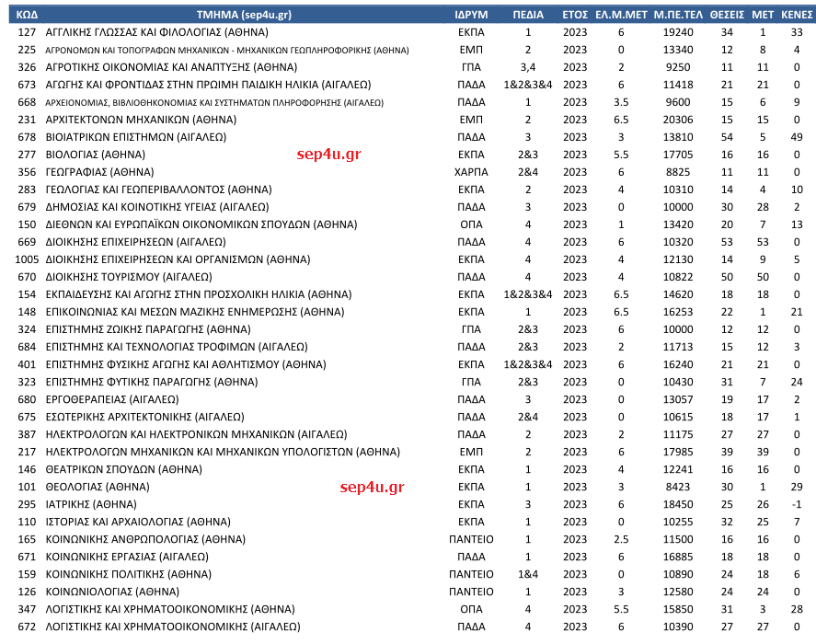The width and height of the screenshot is (816, 644).
Task: Click red sep4u.gr text beside ΒΙΟΛΟΓΙΑΣ row
Action: tap(328, 155)
